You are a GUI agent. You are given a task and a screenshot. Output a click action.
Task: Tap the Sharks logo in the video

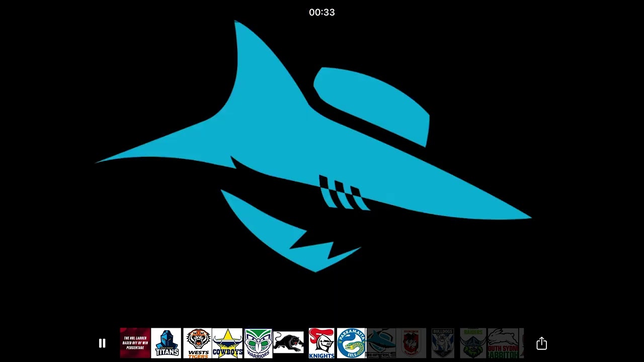point(313,146)
